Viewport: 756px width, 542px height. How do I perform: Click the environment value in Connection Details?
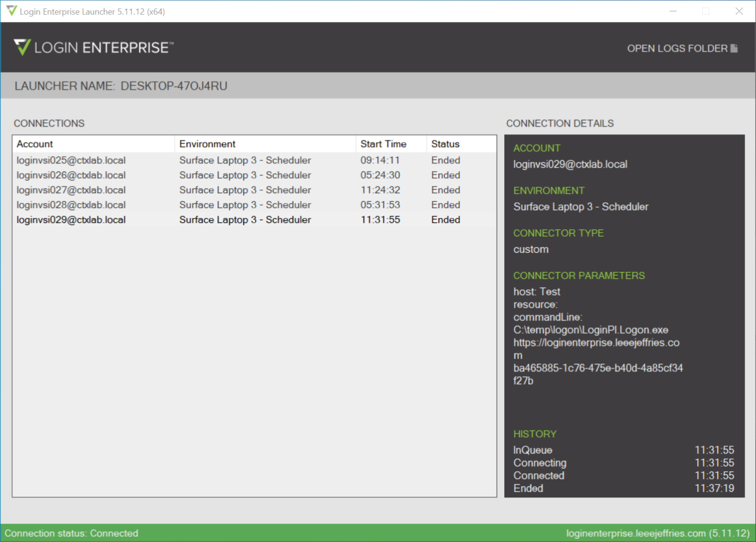point(581,207)
